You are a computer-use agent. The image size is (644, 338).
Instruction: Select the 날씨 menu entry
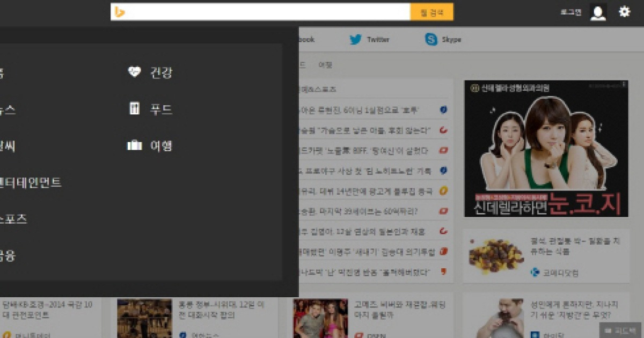pyautogui.click(x=8, y=146)
